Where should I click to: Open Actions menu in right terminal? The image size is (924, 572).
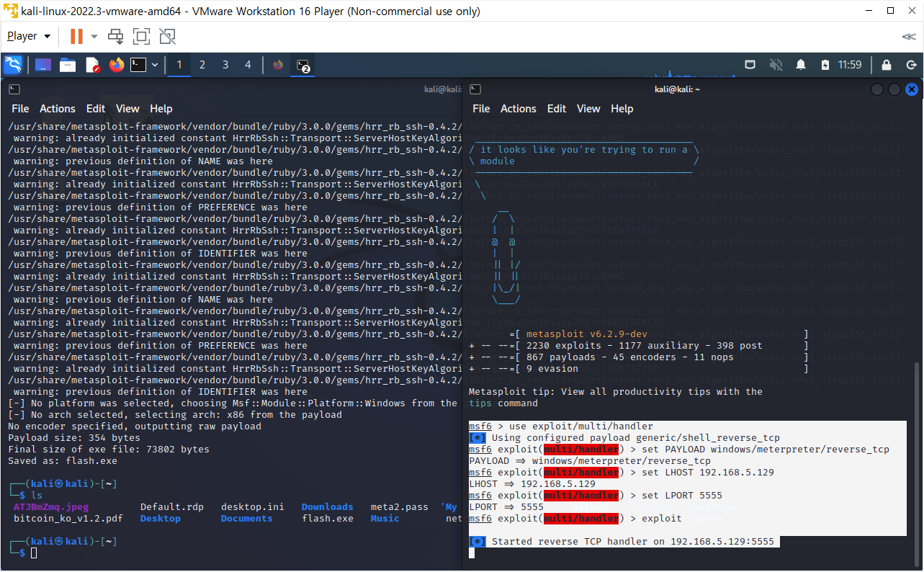click(519, 109)
